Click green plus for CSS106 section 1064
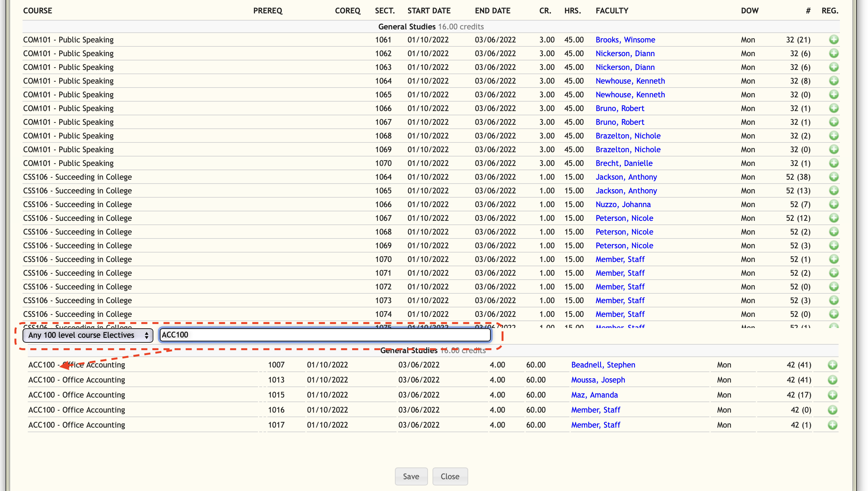Viewport: 868px width, 491px height. click(x=833, y=177)
